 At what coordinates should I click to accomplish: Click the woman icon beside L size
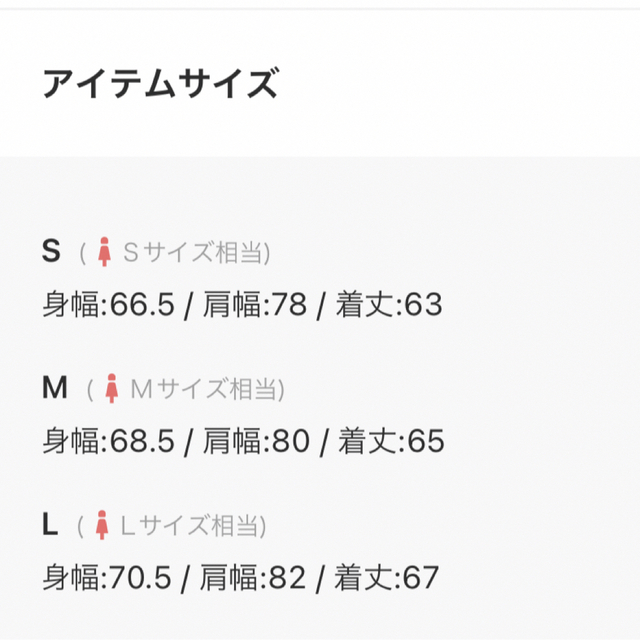(x=102, y=525)
